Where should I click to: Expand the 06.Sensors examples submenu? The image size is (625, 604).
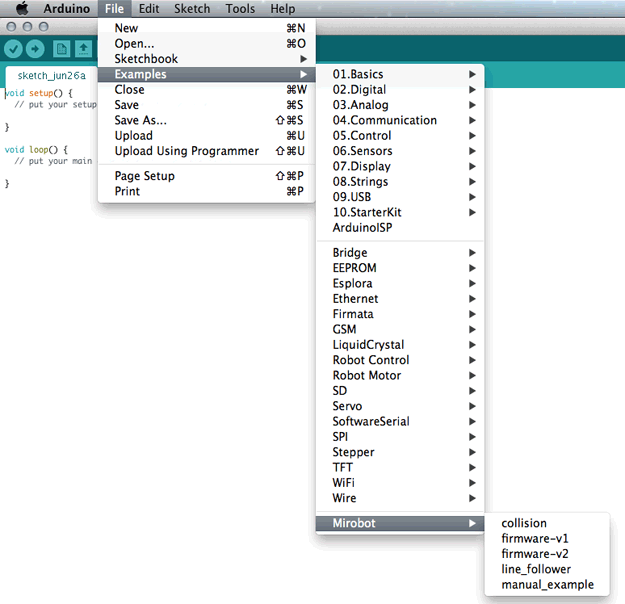pyautogui.click(x=400, y=151)
